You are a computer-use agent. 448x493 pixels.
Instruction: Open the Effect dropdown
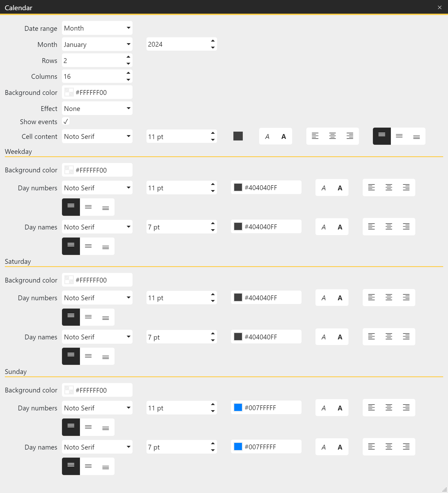(x=97, y=108)
